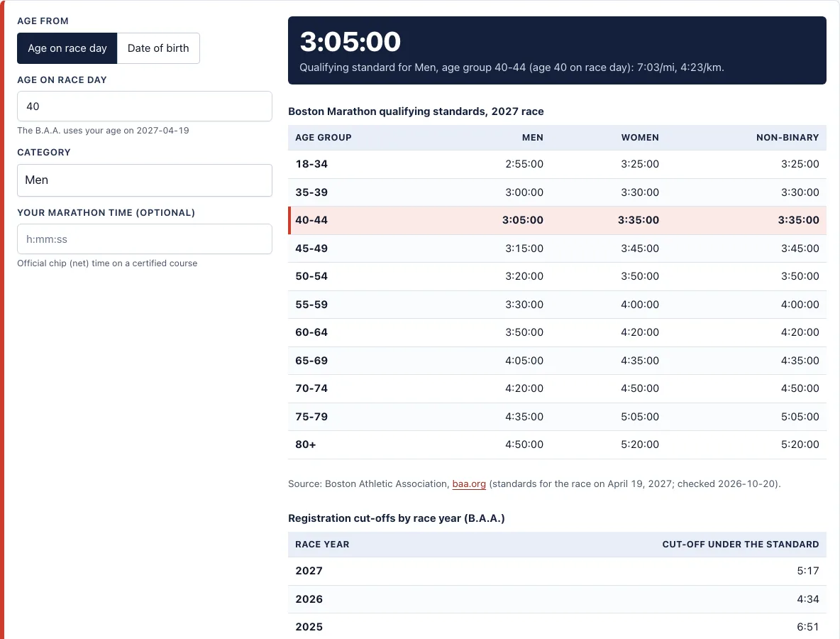The width and height of the screenshot is (840, 639).
Task: Click the 80+ age group label
Action: (305, 444)
